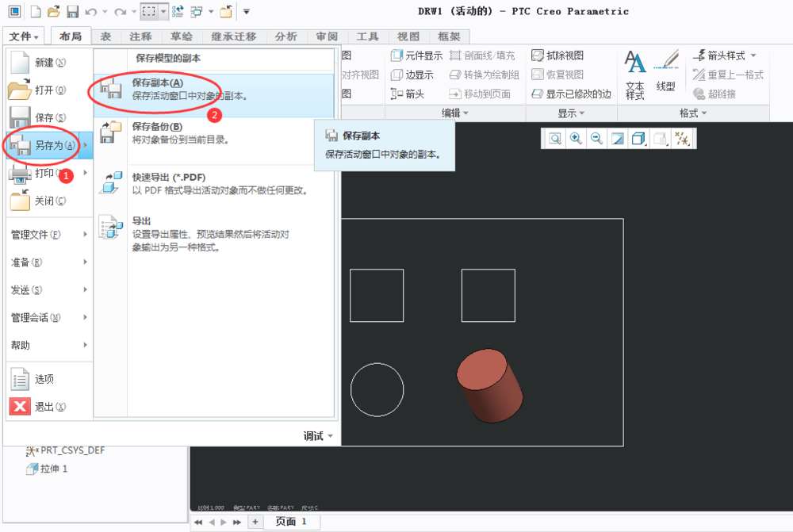Screen dimensions: 793x532
Task: Click the Redo arrow icon
Action: (x=121, y=11)
